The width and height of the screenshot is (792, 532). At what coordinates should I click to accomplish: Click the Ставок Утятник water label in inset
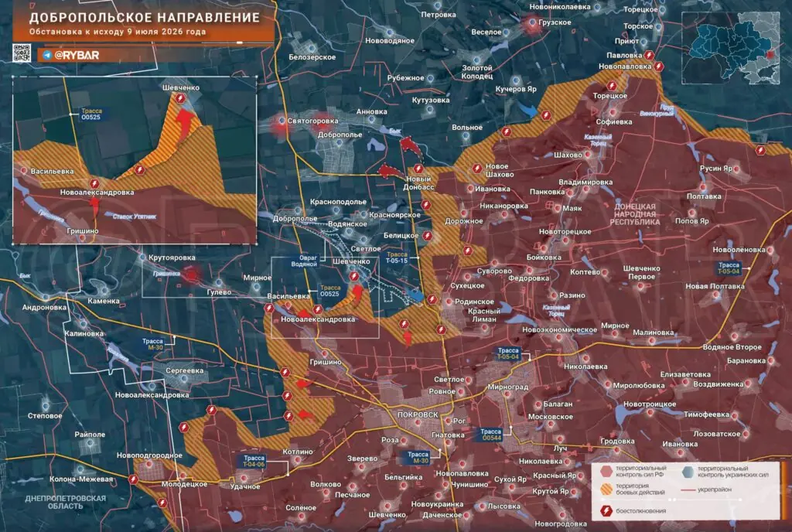tap(134, 217)
